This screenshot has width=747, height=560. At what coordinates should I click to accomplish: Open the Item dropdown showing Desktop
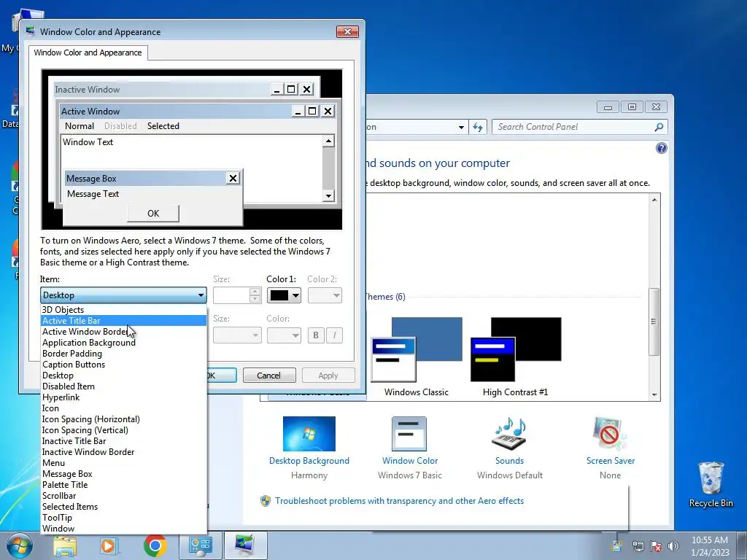click(123, 295)
